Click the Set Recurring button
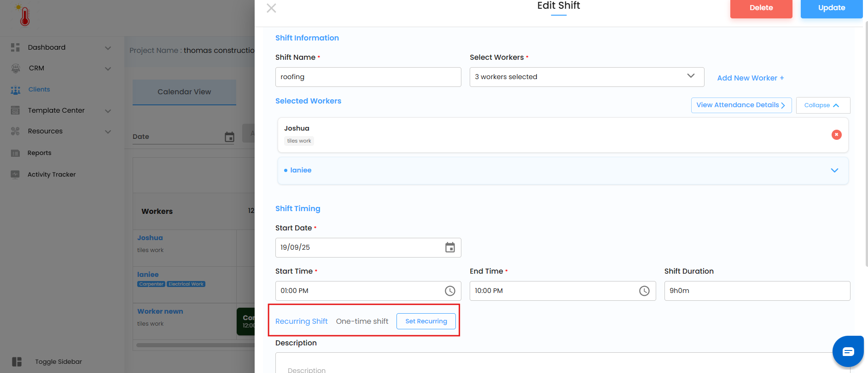The image size is (868, 373). pos(426,321)
